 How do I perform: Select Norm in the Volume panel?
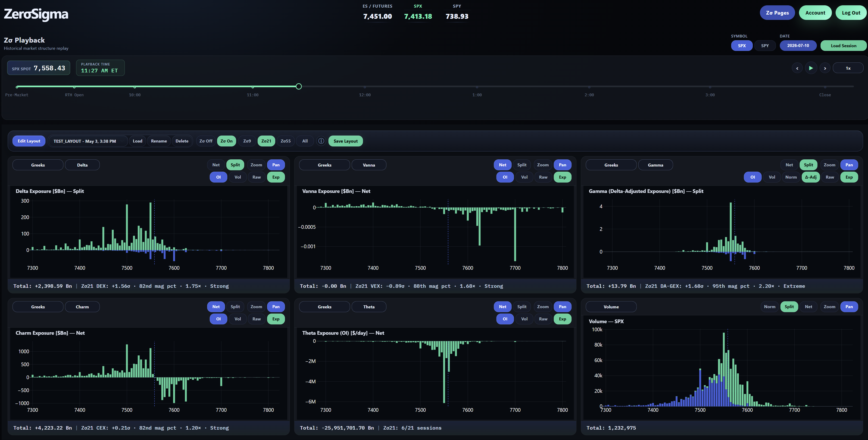[769, 306]
